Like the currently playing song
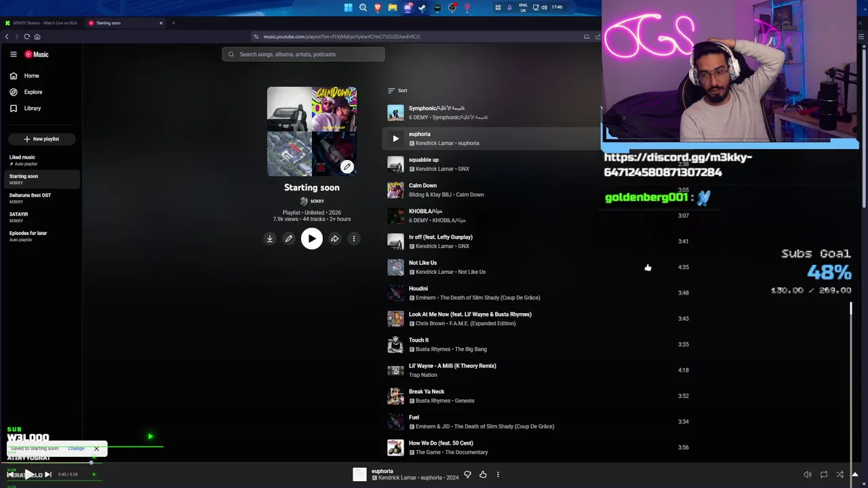 (x=483, y=474)
